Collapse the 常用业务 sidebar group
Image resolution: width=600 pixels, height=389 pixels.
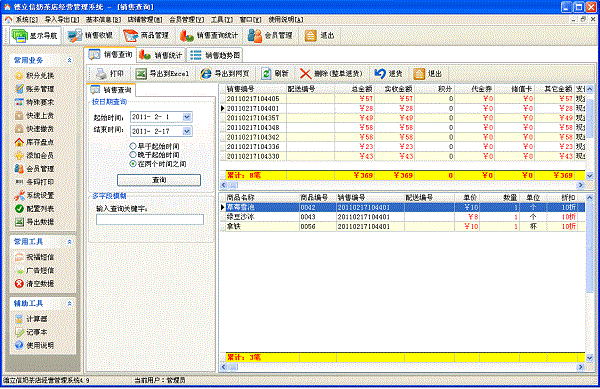tap(69, 60)
